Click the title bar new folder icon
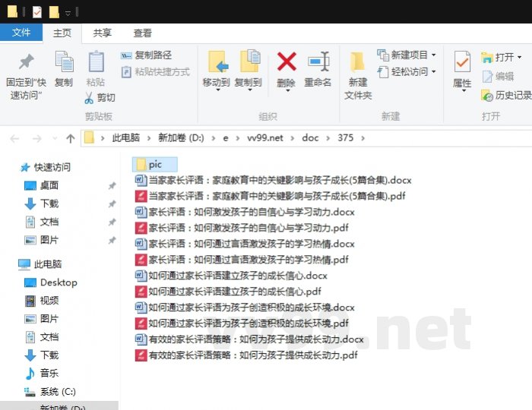532x410 pixels. 54,12
